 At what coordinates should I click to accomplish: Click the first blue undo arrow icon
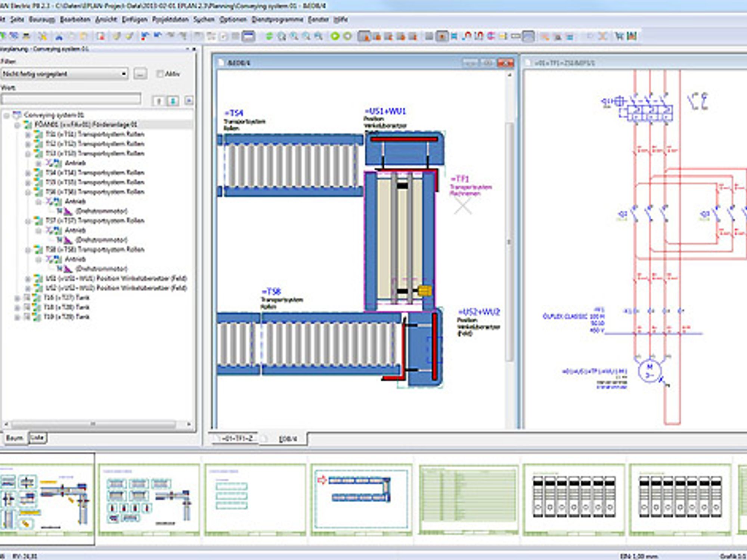(x=145, y=36)
